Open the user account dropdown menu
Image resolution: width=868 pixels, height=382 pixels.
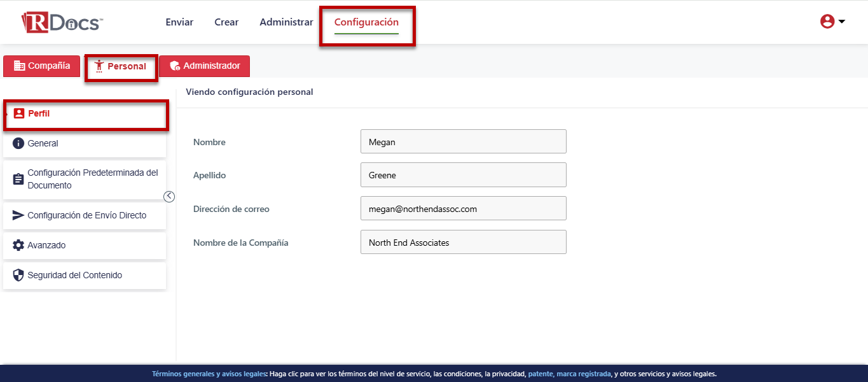pyautogui.click(x=832, y=22)
